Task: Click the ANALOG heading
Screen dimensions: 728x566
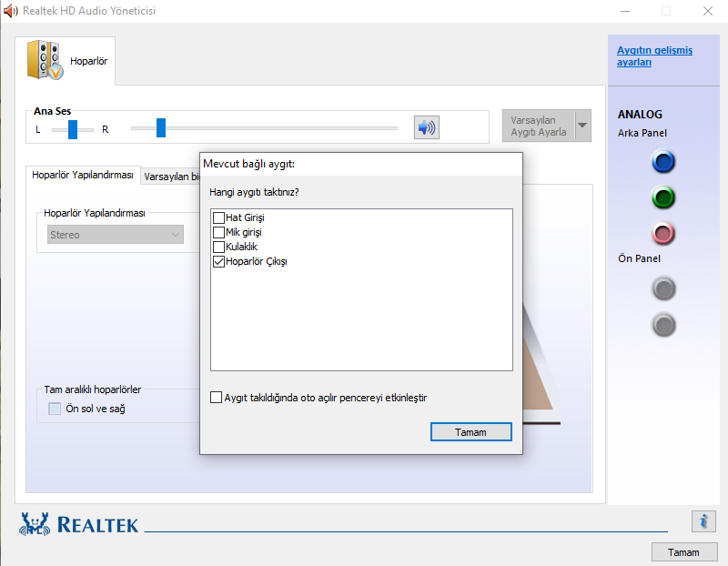Action: (640, 115)
